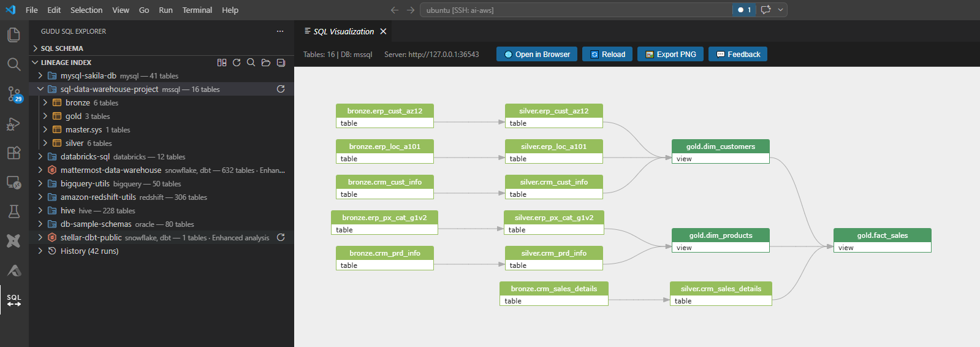Close the SQL Visualization tab

pos(383,31)
